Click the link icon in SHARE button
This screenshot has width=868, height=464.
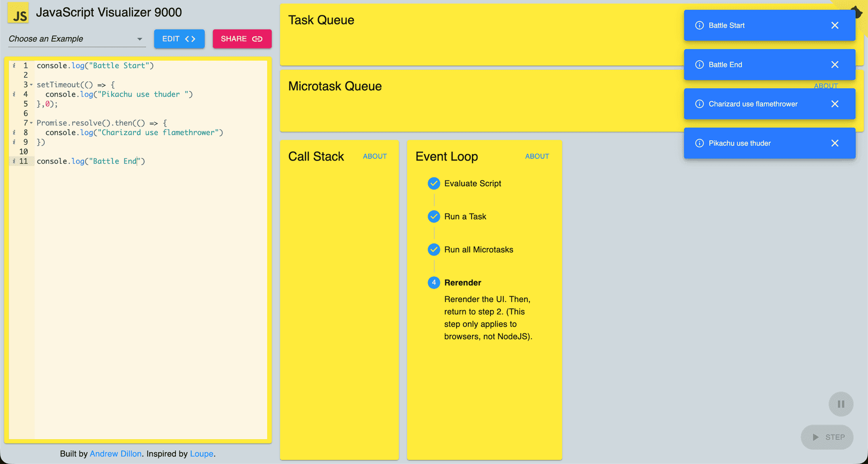257,39
